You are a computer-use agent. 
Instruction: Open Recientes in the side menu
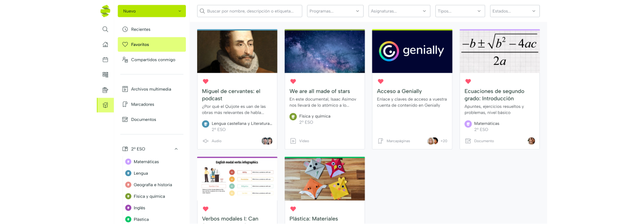152,30
